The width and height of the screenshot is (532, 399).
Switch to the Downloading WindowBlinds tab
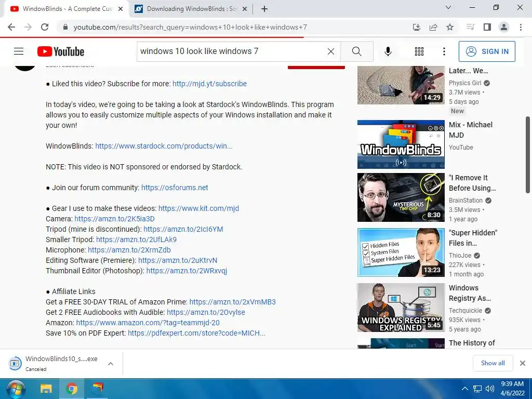pos(191,9)
